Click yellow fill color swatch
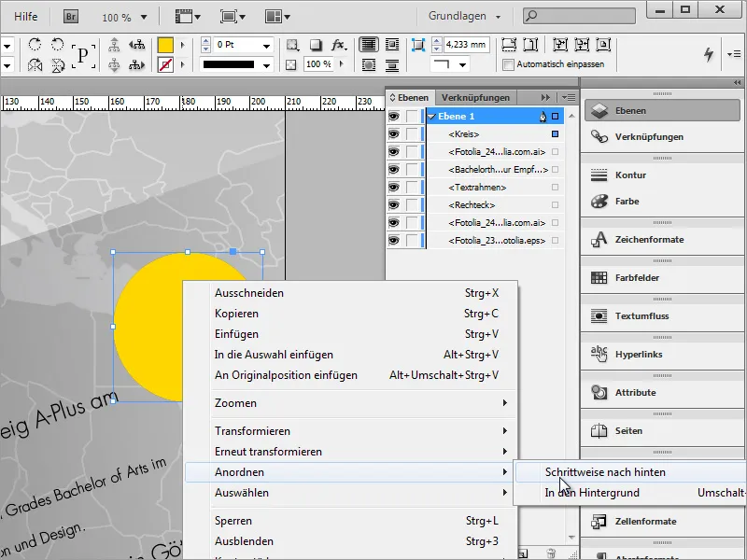 click(x=165, y=45)
